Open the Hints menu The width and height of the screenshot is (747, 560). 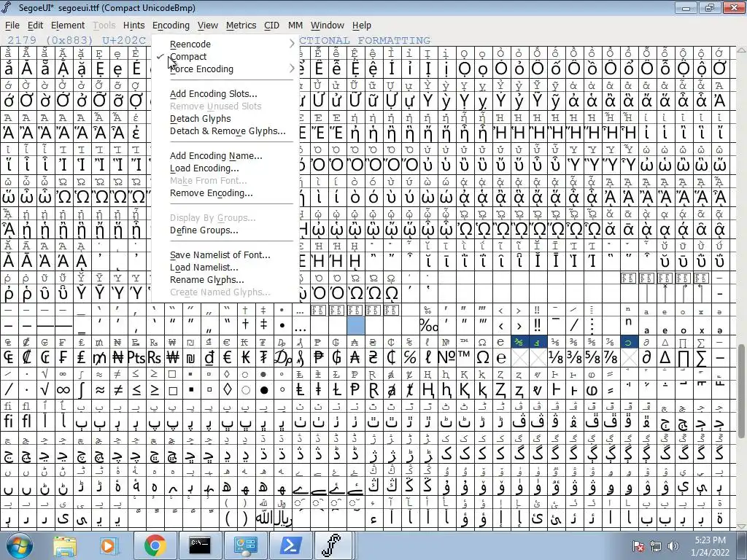(x=134, y=26)
